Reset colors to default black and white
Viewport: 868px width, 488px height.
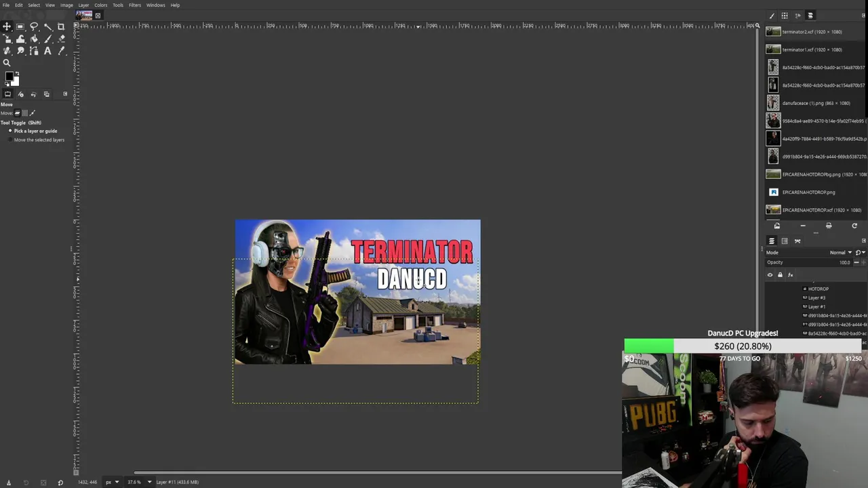(7, 84)
